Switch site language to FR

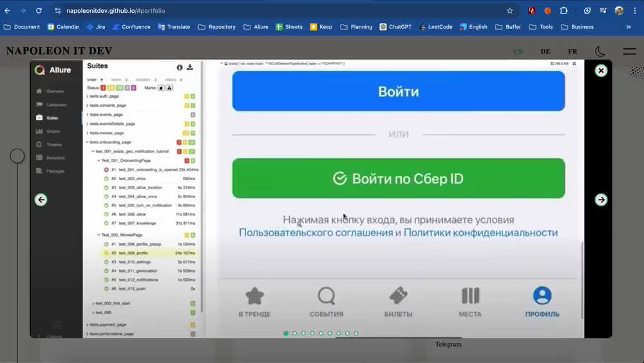tap(573, 51)
